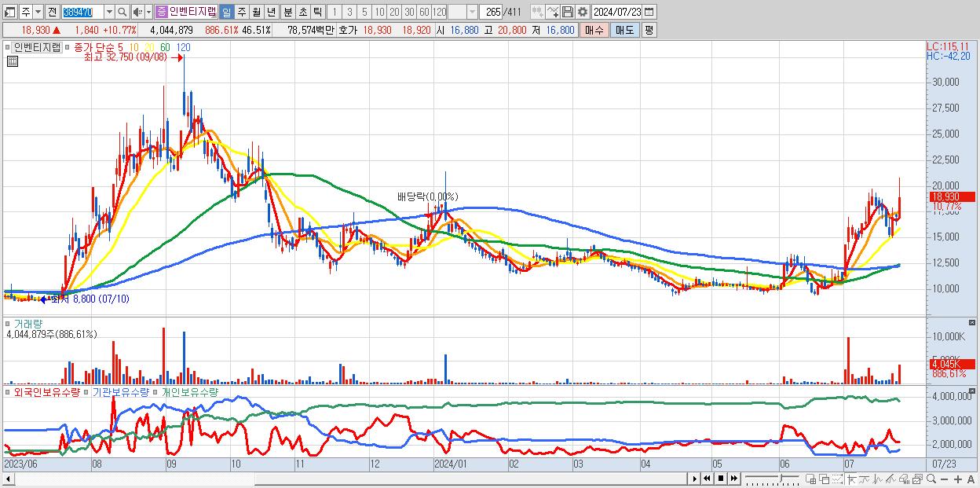Choose the 60 interval button
The width and height of the screenshot is (980, 488).
click(424, 12)
